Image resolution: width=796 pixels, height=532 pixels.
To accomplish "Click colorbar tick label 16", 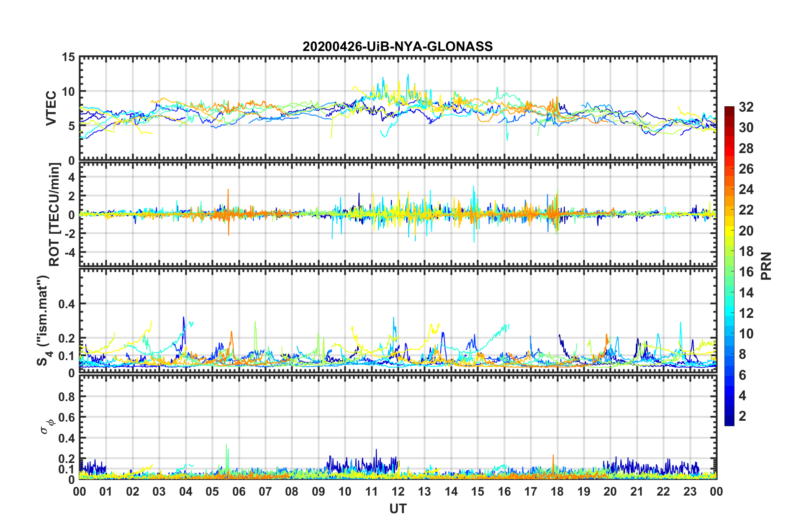I will [x=746, y=272].
